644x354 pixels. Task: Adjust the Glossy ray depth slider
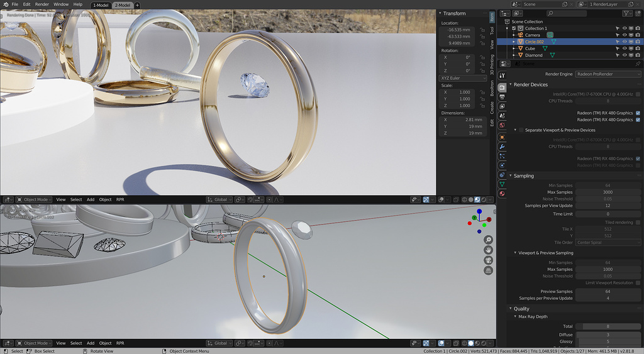pos(608,341)
